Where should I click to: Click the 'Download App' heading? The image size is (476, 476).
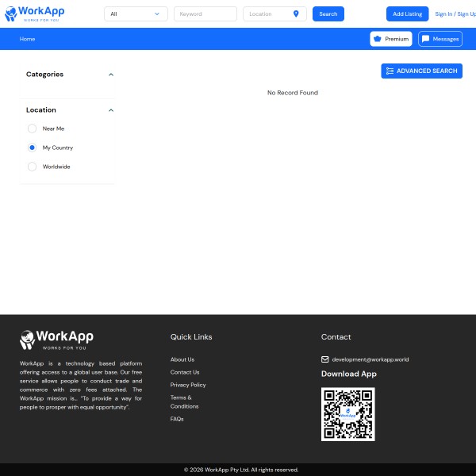tap(349, 374)
